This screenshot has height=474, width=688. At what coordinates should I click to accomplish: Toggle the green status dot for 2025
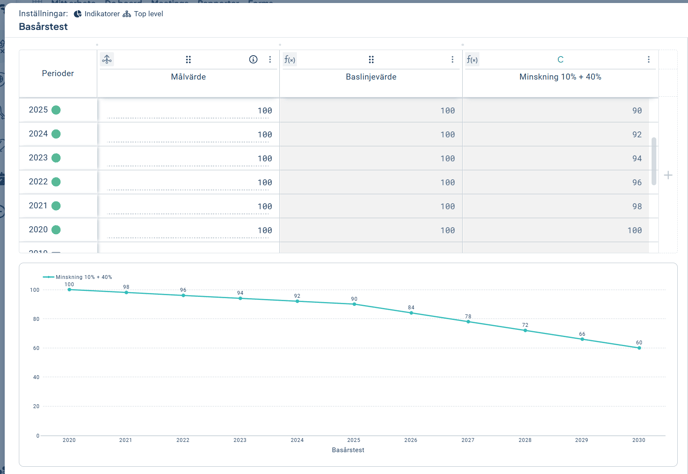(x=56, y=110)
